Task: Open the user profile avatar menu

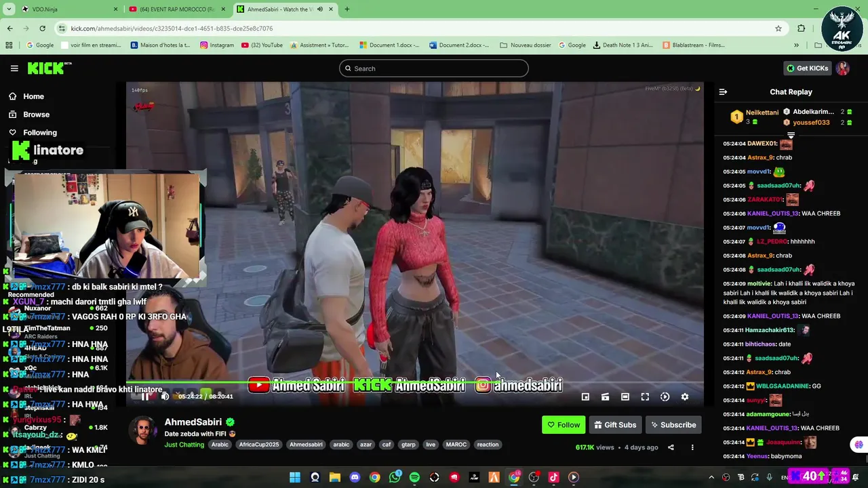Action: pyautogui.click(x=843, y=68)
